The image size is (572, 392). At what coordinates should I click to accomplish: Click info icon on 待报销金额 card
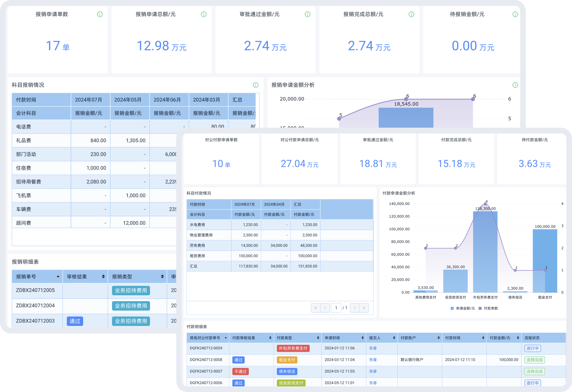coord(515,14)
